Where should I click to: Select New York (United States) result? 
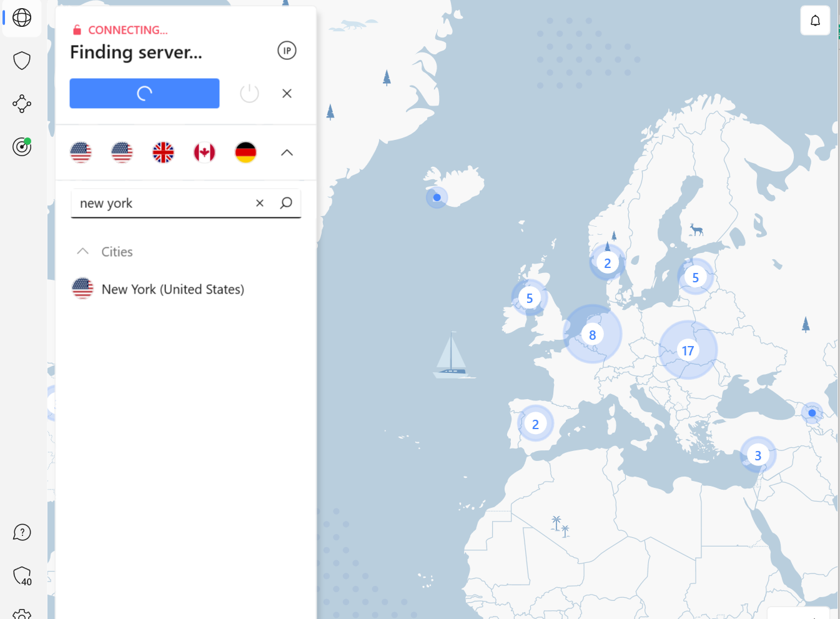[x=172, y=289]
